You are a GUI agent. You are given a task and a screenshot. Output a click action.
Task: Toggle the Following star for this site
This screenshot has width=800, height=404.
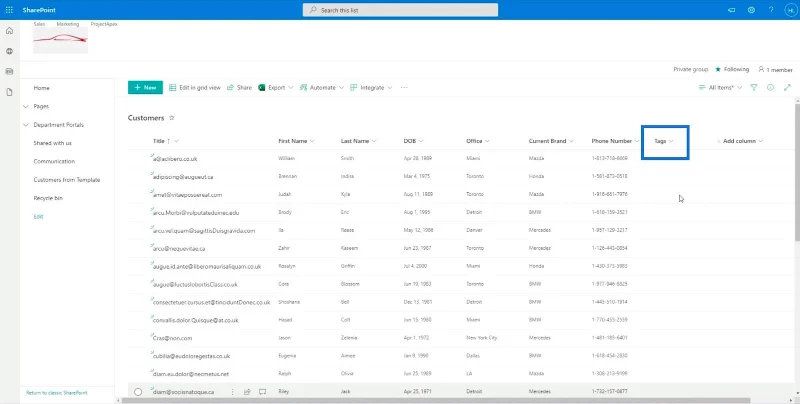[718, 69]
